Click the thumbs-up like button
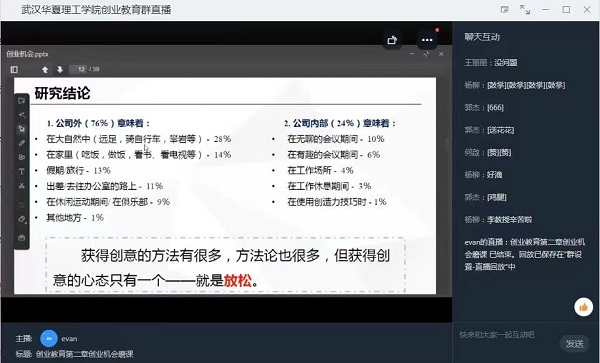The image size is (600, 363). click(584, 307)
